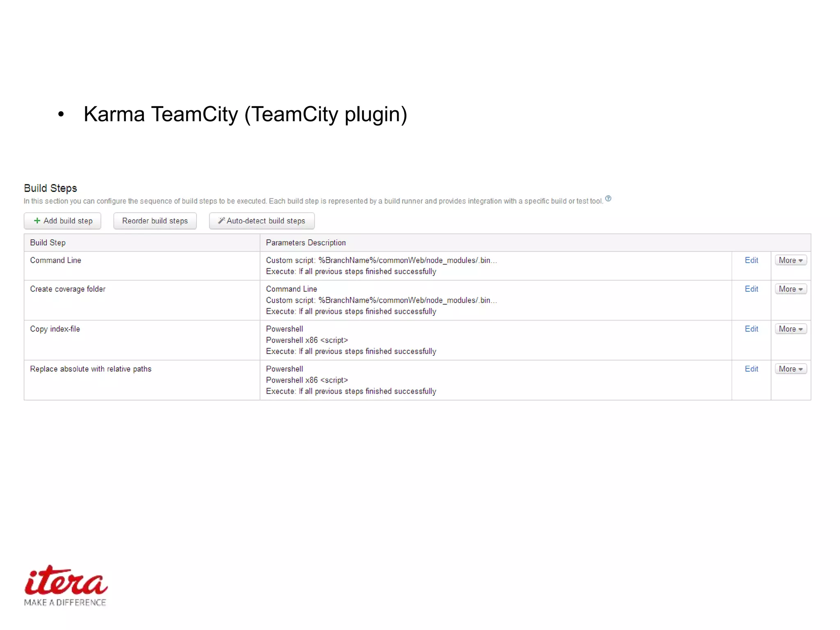The width and height of the screenshot is (840, 630).
Task: Click Reorder build steps button
Action: click(155, 221)
